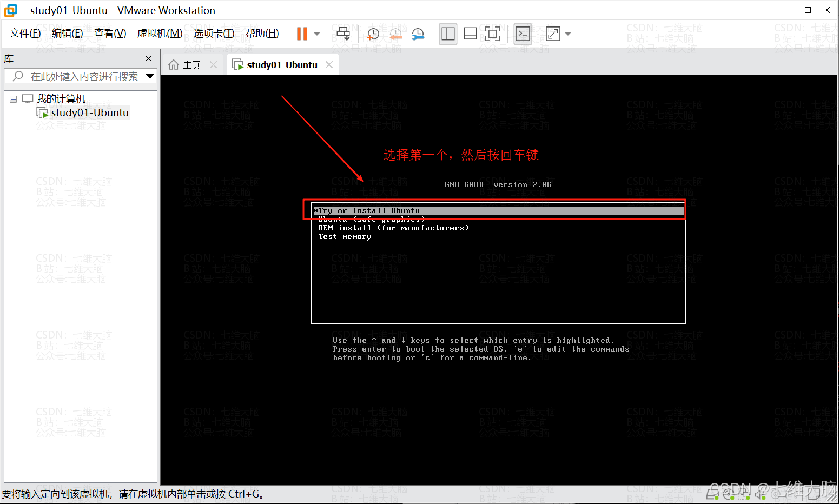Open the 编辑(E) menu
Image resolution: width=839 pixels, height=504 pixels.
pyautogui.click(x=68, y=34)
